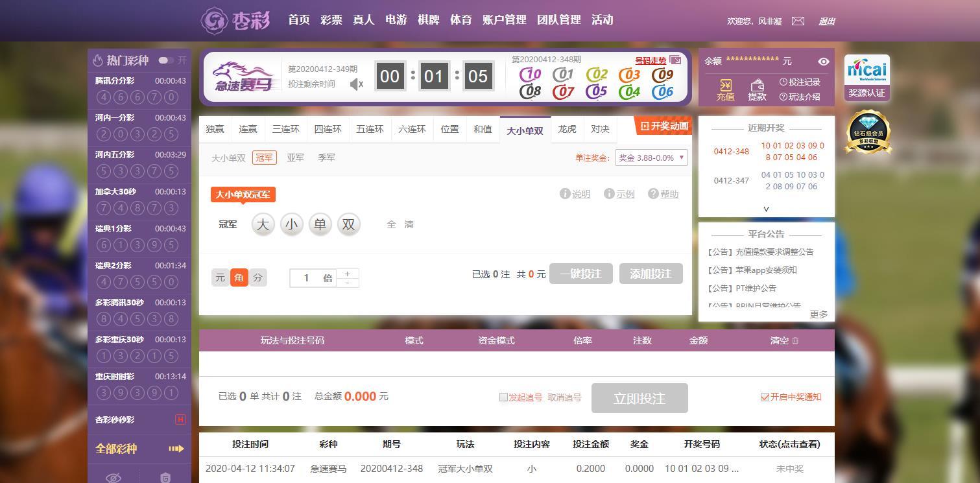
Task: Toggle the 热门彩种 on/off switch
Action: point(165,60)
